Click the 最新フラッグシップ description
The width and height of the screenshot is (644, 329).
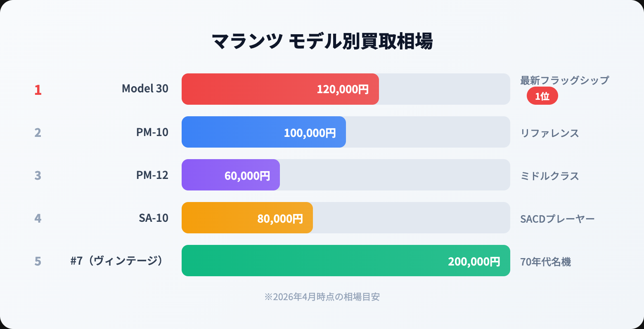point(564,80)
